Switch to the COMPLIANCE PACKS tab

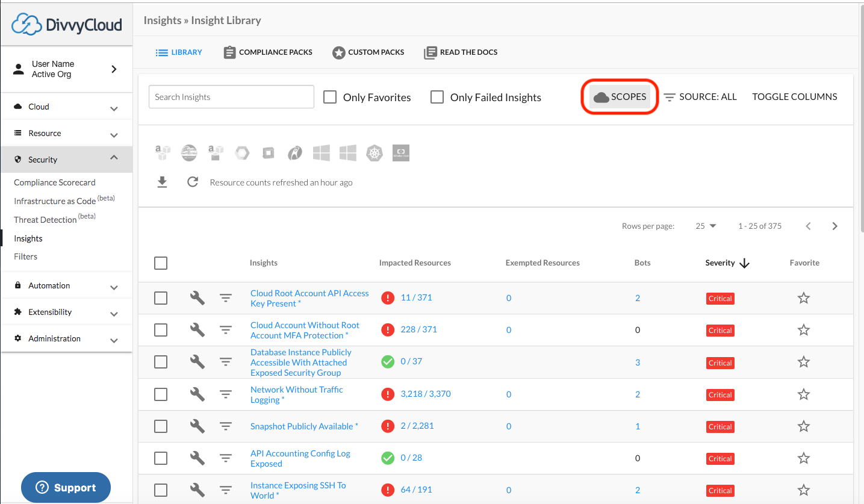click(268, 52)
